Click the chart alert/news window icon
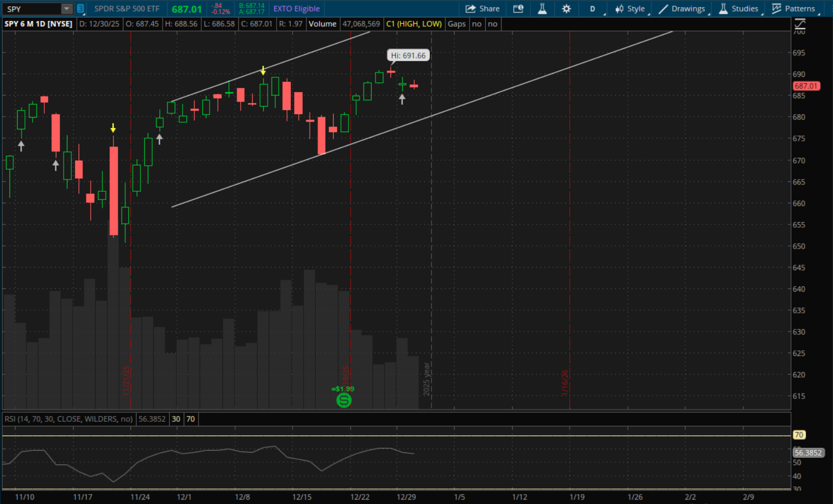 pyautogui.click(x=518, y=9)
